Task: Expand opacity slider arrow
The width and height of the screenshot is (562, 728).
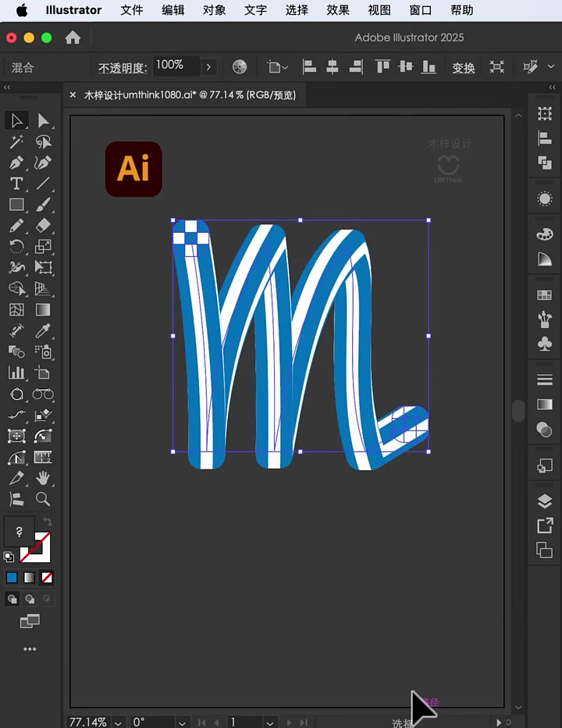Action: [208, 67]
